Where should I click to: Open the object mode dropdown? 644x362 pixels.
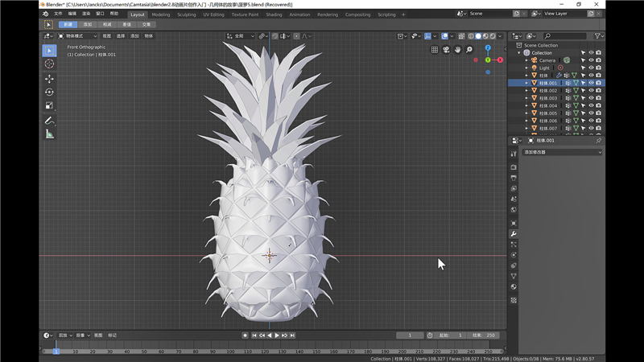pos(77,36)
